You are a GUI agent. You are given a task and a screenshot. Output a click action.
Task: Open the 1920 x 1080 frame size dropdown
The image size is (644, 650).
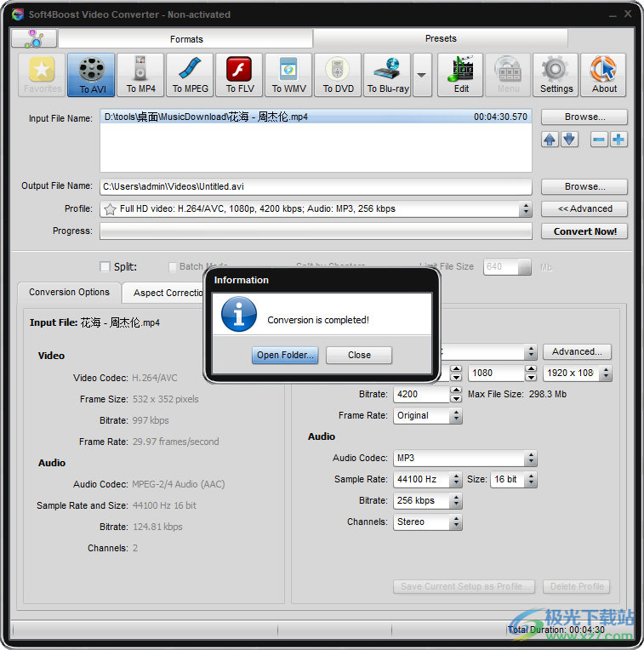[x=606, y=373]
